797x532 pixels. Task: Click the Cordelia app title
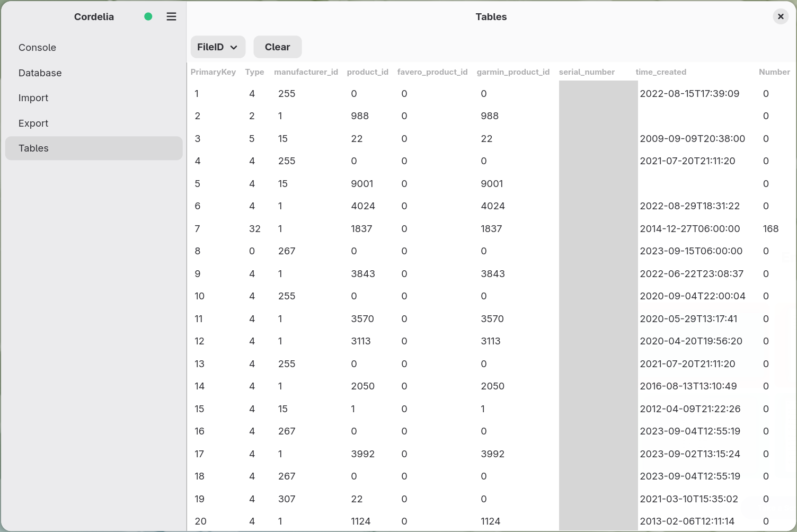click(x=94, y=17)
